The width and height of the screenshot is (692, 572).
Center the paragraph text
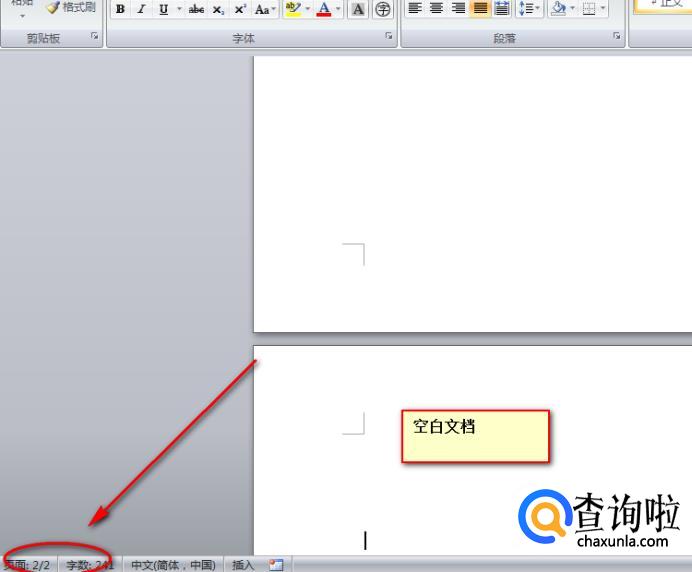pyautogui.click(x=436, y=8)
